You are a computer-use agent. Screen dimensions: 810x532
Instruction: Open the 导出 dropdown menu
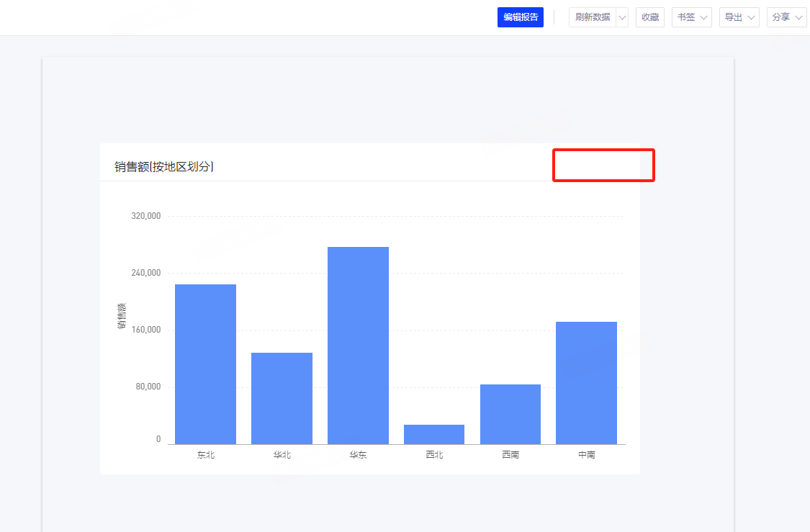pos(739,17)
